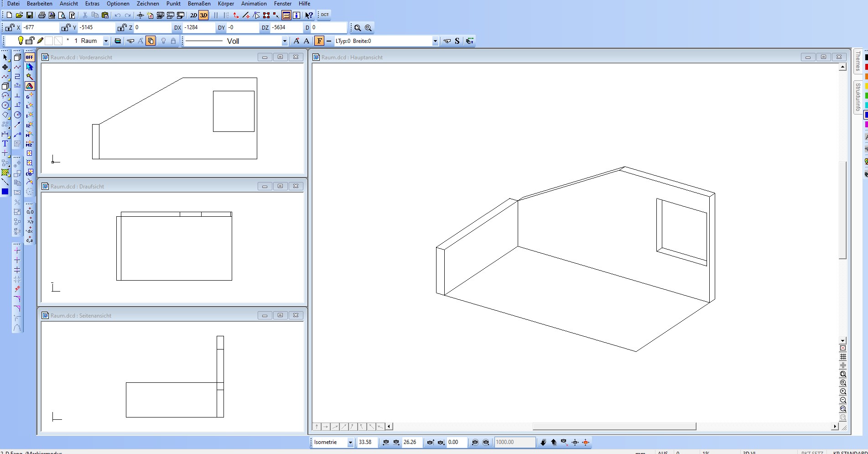
Task: Click the Print icon in toolbar
Action: click(x=42, y=15)
